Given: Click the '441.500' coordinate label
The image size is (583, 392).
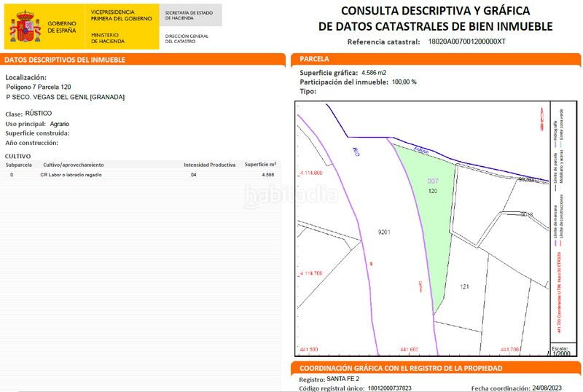Looking at the screenshot, I should click(309, 350).
